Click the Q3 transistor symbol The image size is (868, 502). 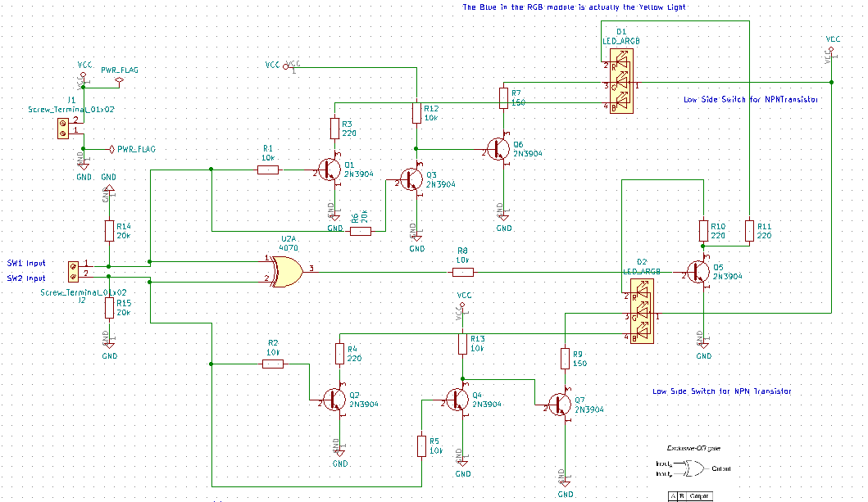(411, 179)
